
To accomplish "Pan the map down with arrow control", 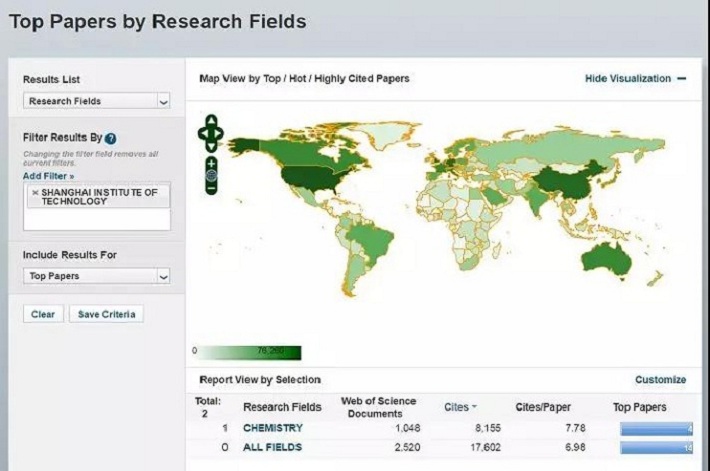I will [x=211, y=145].
